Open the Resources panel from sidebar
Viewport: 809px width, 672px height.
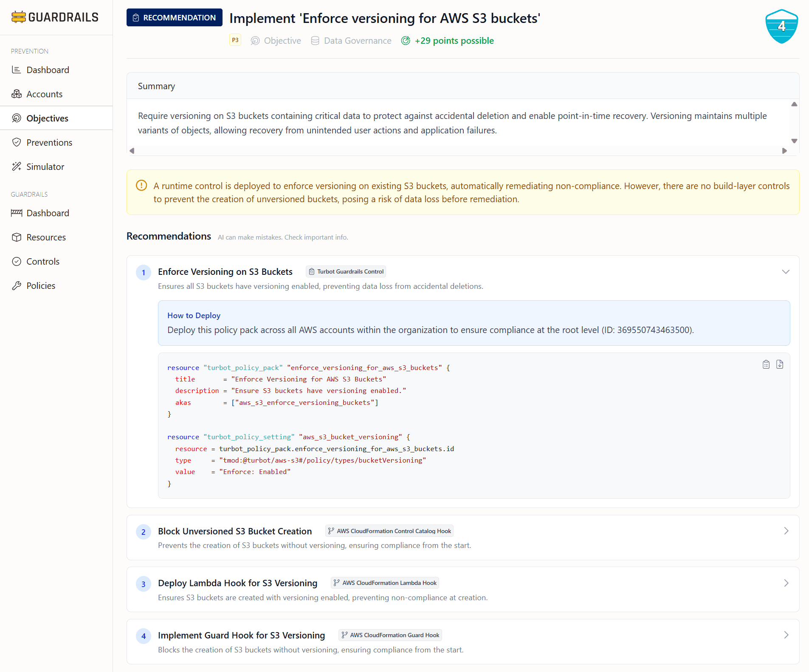pos(46,237)
